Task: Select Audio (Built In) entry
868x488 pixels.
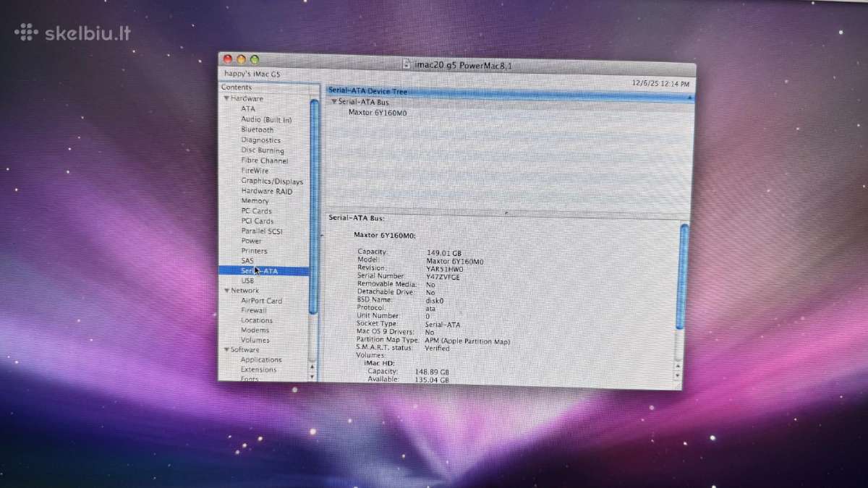Action: (266, 119)
